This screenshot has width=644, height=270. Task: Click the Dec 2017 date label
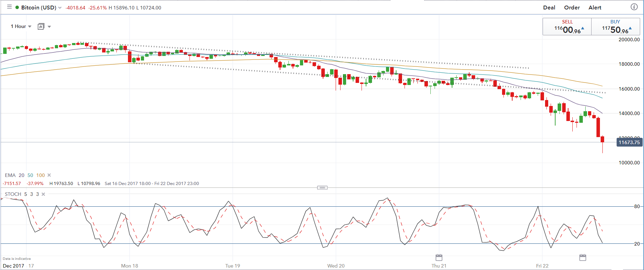(14, 266)
